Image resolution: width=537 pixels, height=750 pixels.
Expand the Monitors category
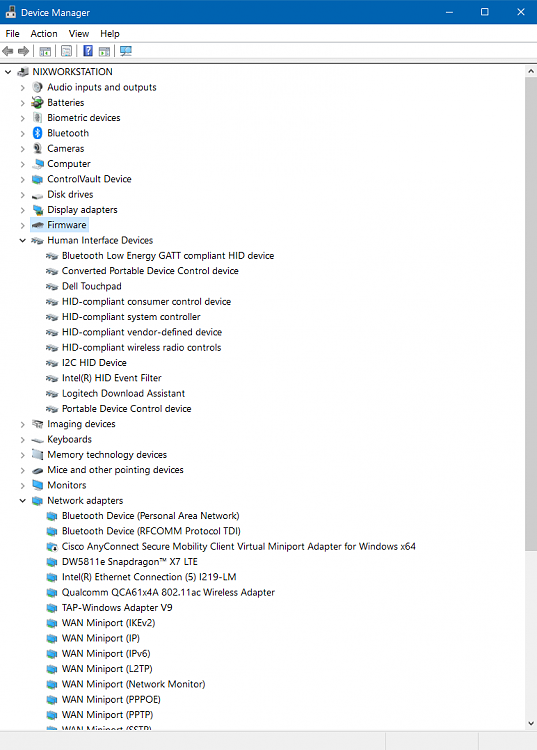pos(22,485)
